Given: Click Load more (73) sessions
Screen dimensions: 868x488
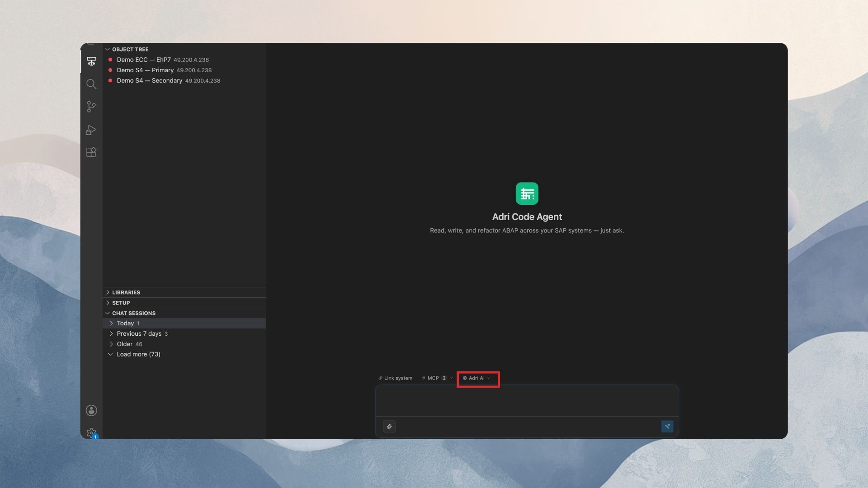Looking at the screenshot, I should tap(184, 354).
